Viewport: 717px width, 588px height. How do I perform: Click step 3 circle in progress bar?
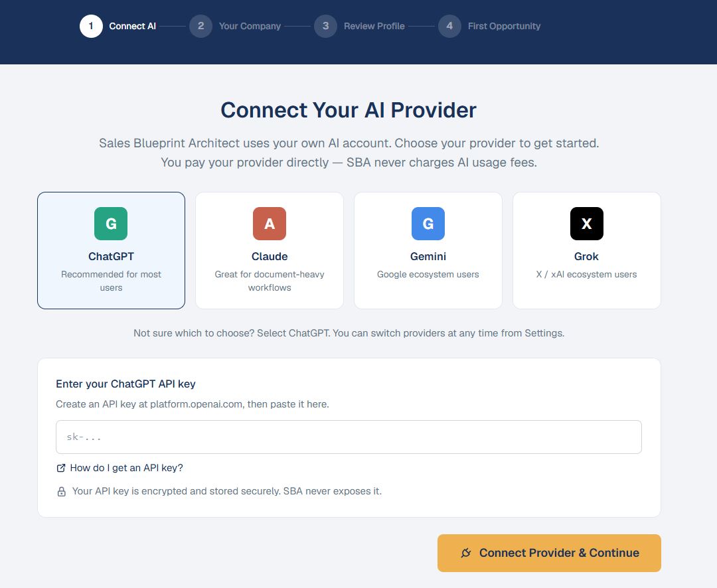click(325, 26)
